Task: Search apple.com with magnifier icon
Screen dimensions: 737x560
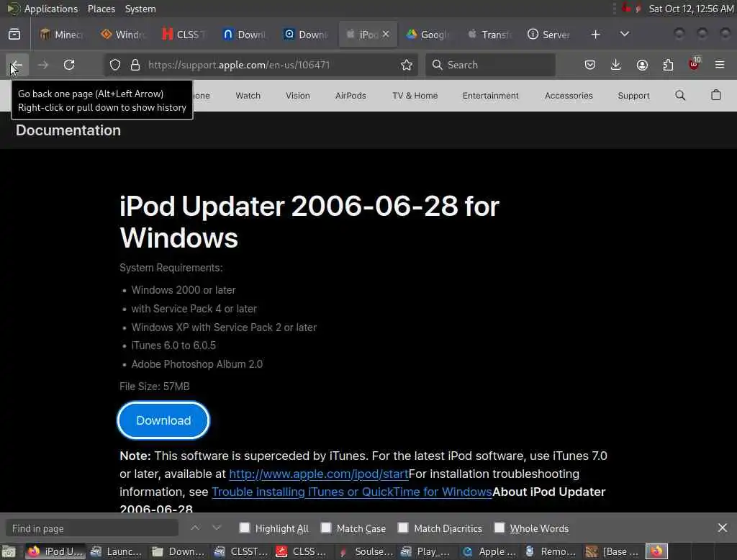Action: click(680, 96)
